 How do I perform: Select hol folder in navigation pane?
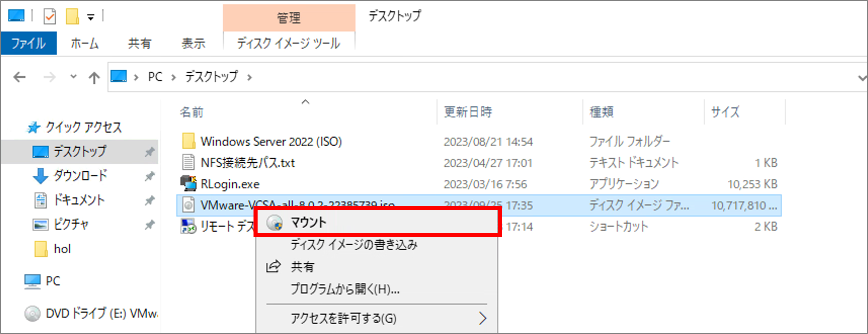(62, 249)
